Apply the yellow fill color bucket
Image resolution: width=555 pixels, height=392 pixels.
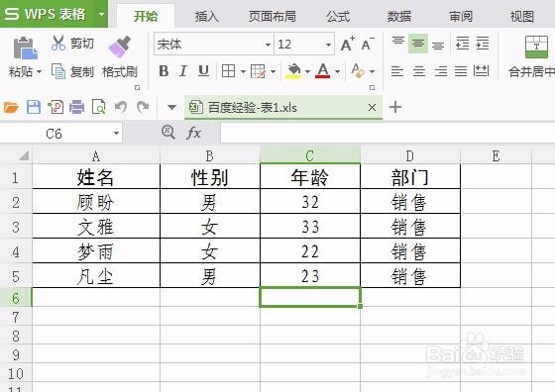tap(293, 71)
